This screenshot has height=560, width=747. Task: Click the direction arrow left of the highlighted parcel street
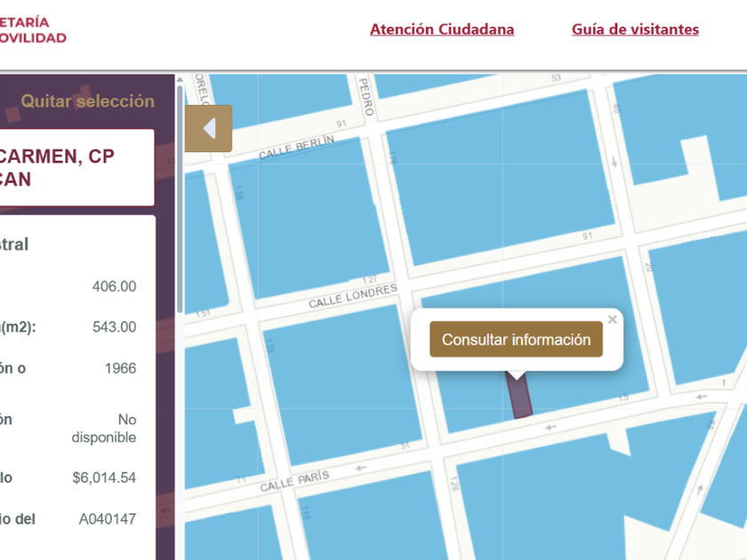pyautogui.click(x=550, y=428)
